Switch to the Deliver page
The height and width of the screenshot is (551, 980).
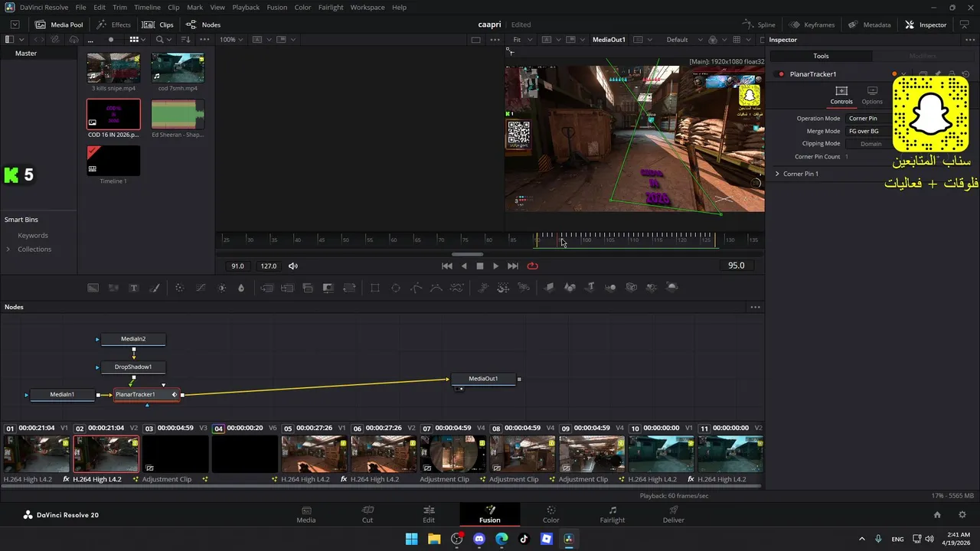pyautogui.click(x=674, y=514)
